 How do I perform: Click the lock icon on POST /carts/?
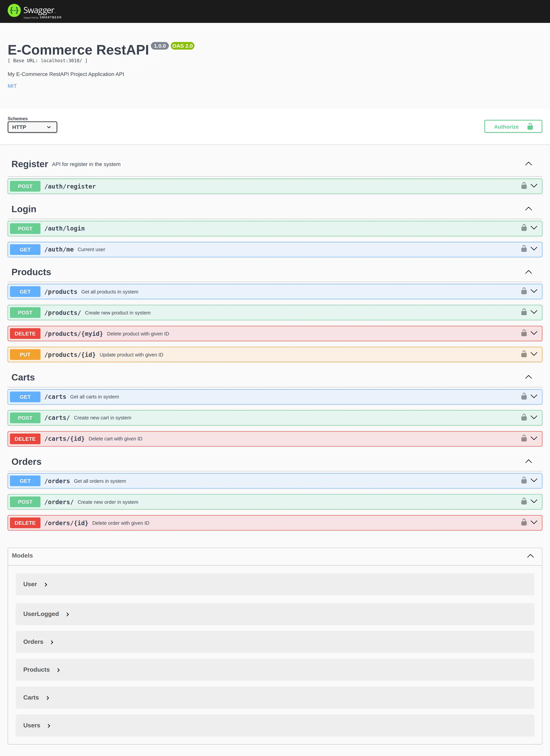(524, 417)
